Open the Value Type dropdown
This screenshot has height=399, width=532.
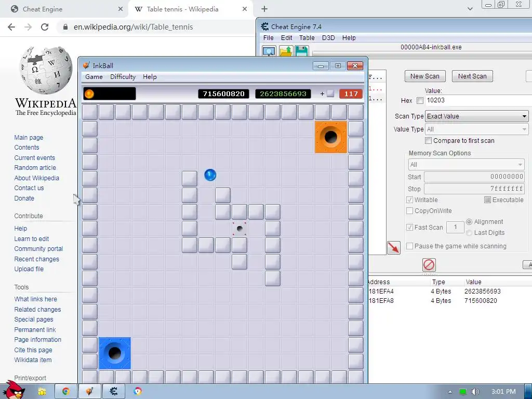[x=477, y=129]
